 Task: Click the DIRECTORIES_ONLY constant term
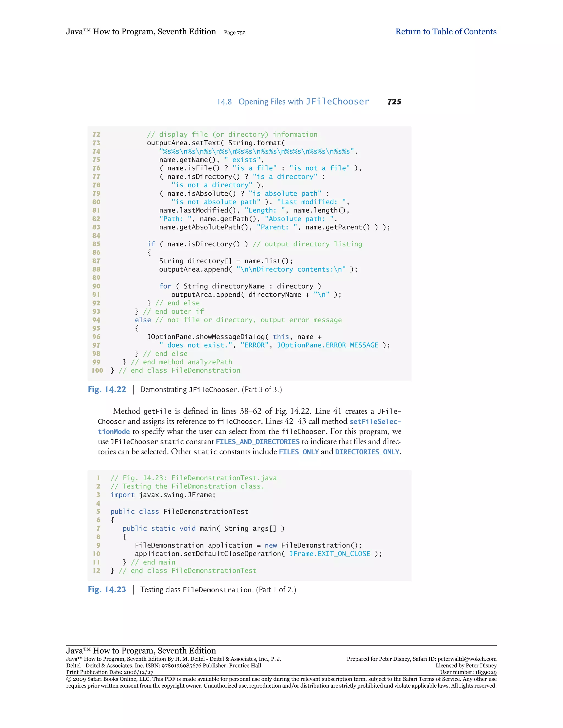[367, 452]
